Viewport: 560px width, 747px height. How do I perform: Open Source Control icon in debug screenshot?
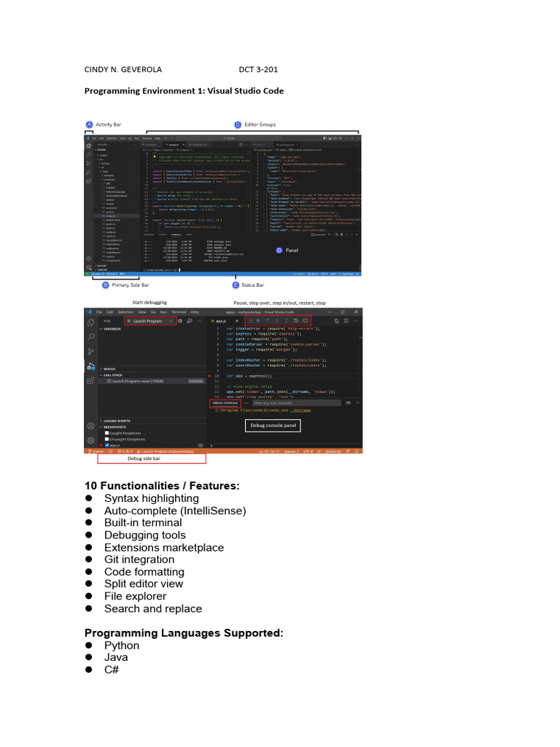(90, 351)
